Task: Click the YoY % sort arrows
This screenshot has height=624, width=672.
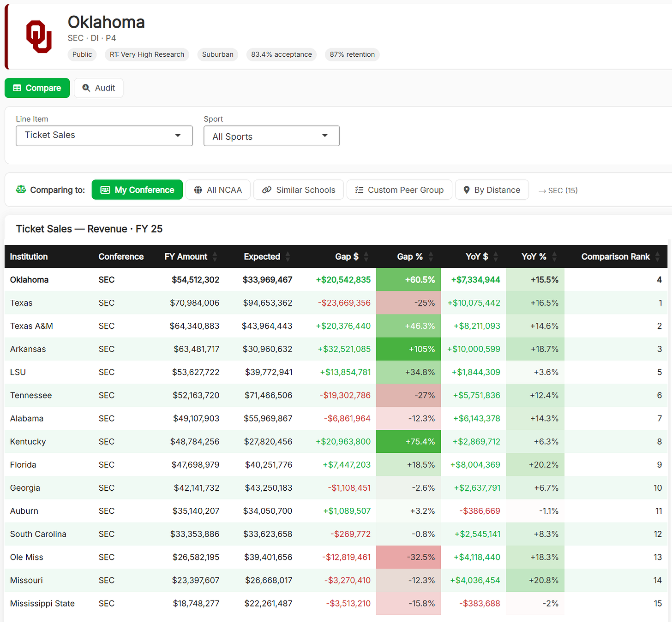Action: (x=554, y=257)
